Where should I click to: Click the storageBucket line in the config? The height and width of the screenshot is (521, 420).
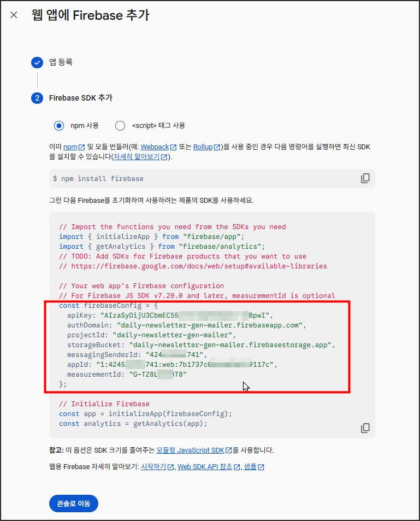pyautogui.click(x=201, y=345)
